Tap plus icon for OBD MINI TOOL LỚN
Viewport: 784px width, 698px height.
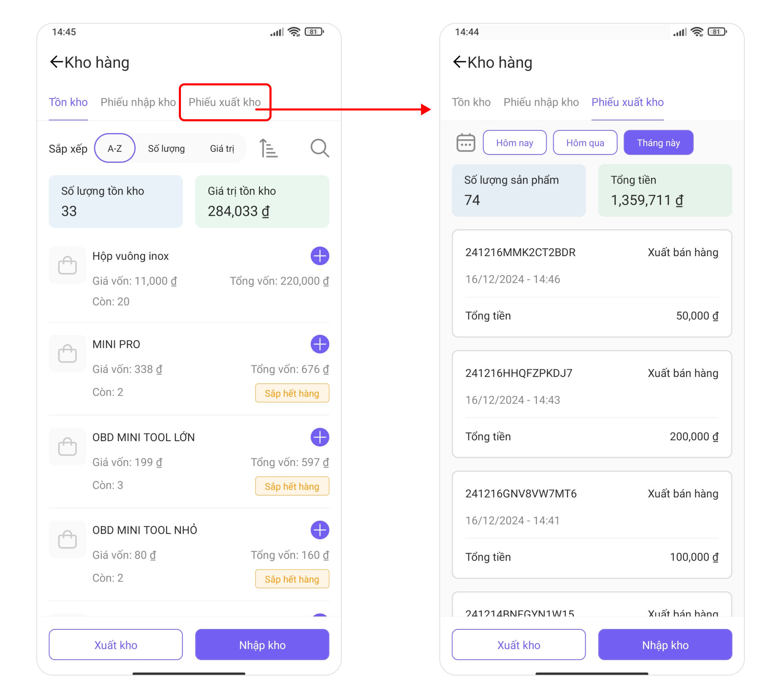(x=320, y=437)
